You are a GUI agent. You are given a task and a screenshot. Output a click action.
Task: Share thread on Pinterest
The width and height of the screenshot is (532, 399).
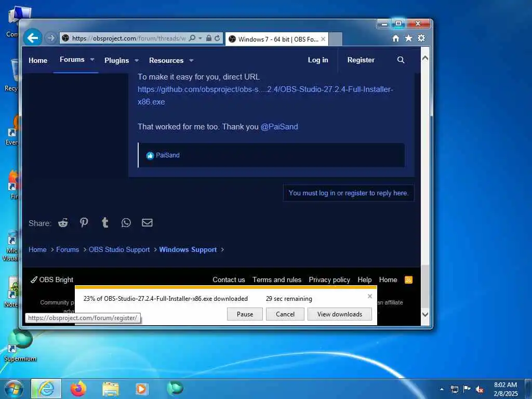click(x=84, y=222)
